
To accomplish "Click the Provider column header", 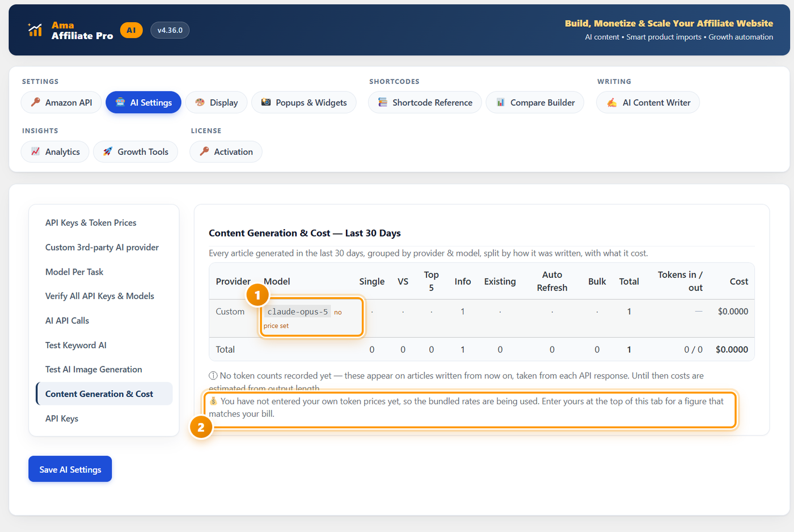I will click(233, 281).
